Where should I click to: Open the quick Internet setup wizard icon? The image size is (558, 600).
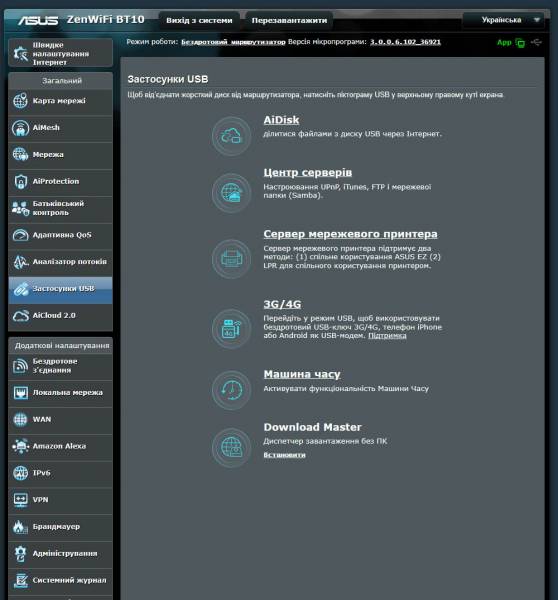click(x=20, y=54)
